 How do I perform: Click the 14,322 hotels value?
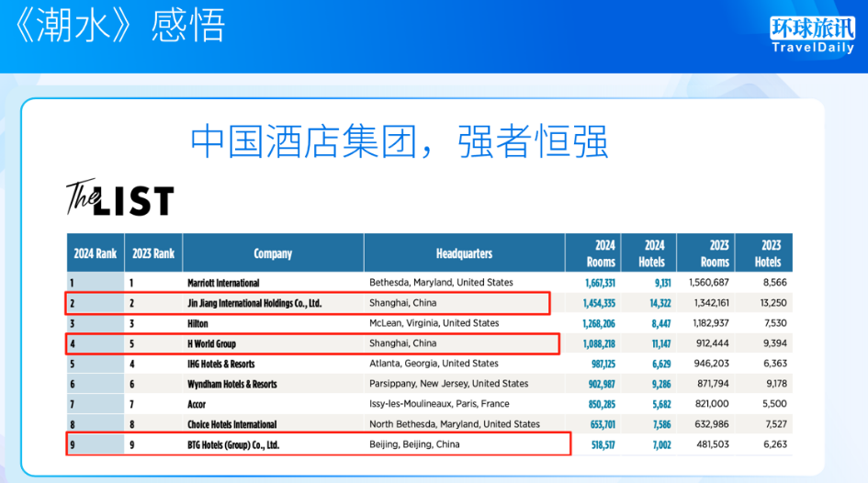(x=660, y=303)
